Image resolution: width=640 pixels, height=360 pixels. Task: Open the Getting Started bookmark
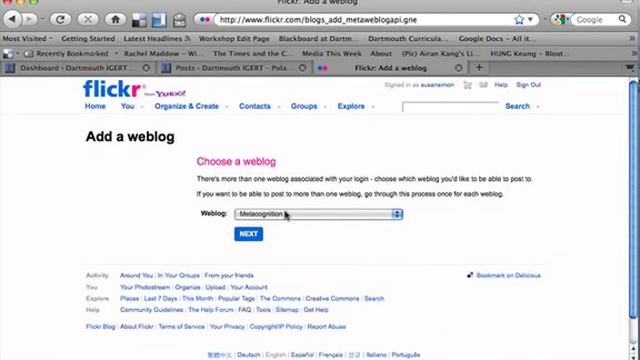(88, 39)
